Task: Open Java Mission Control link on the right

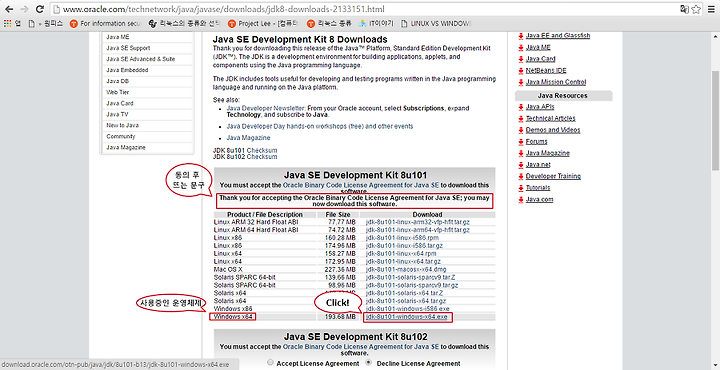Action: tap(556, 82)
